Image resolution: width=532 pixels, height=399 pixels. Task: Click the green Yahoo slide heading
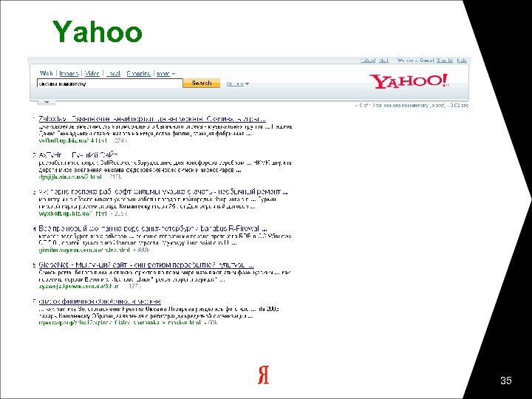[97, 32]
